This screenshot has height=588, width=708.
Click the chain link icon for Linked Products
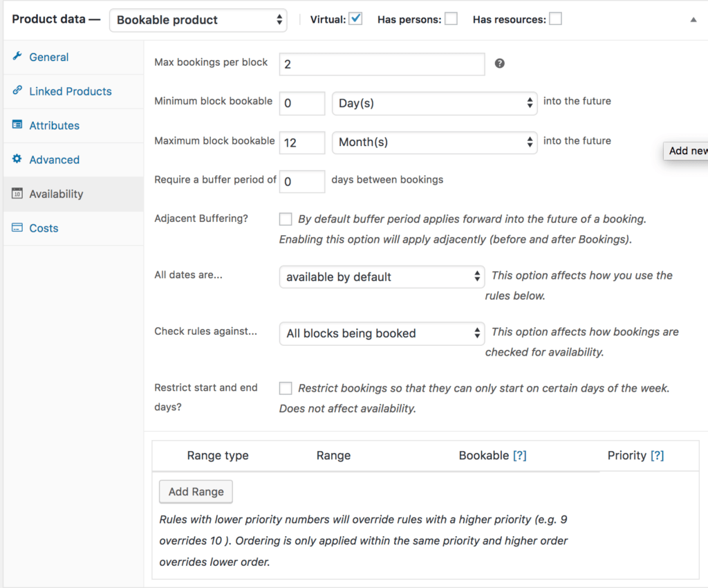point(17,91)
